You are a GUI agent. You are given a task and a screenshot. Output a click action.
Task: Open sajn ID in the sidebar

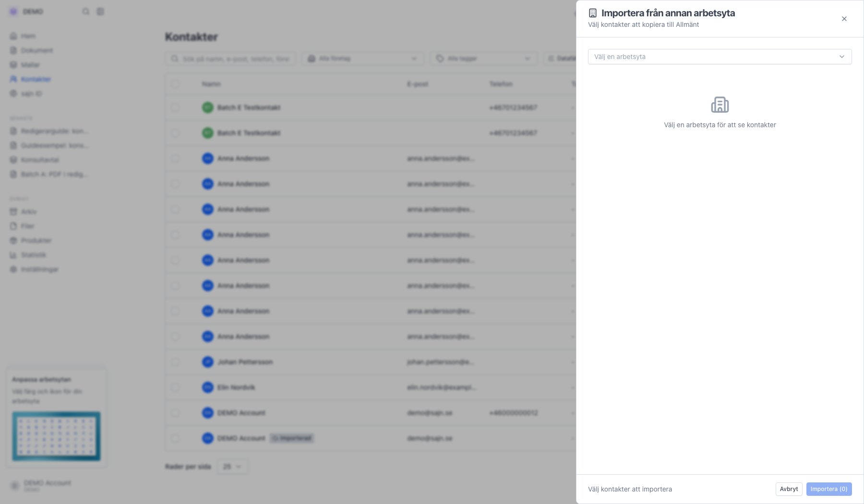[x=26, y=94]
